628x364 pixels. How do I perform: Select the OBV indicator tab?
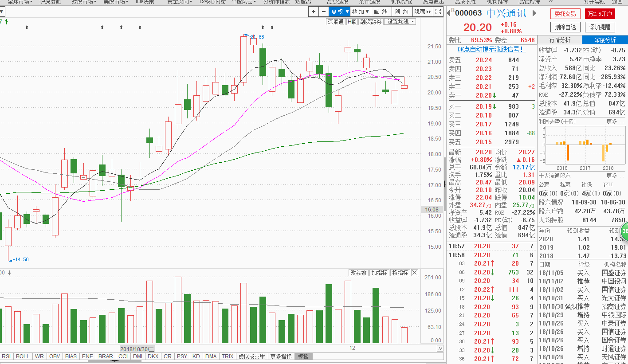click(55, 356)
